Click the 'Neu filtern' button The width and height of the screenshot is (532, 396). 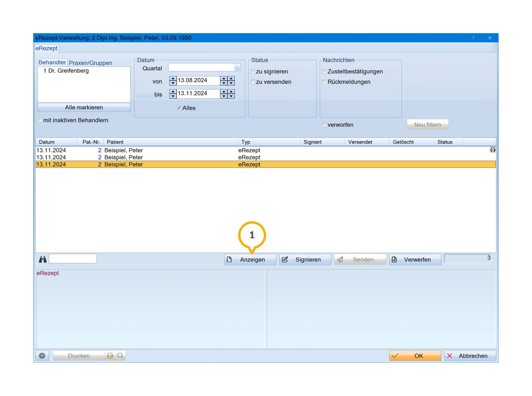tap(428, 125)
